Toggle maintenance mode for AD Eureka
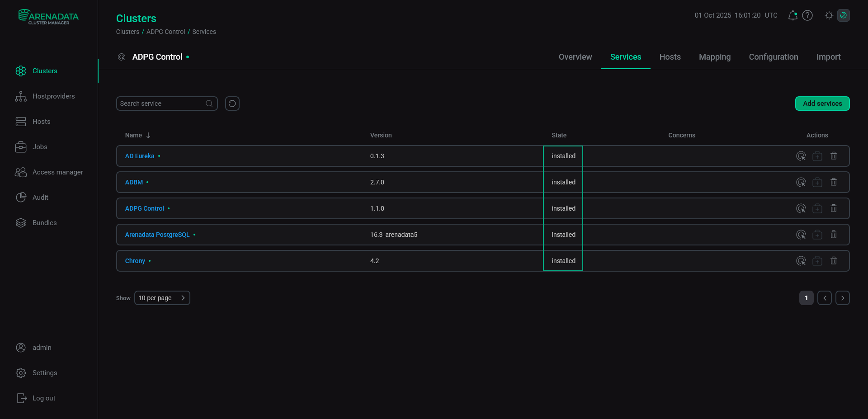The width and height of the screenshot is (868, 419). [x=817, y=155]
